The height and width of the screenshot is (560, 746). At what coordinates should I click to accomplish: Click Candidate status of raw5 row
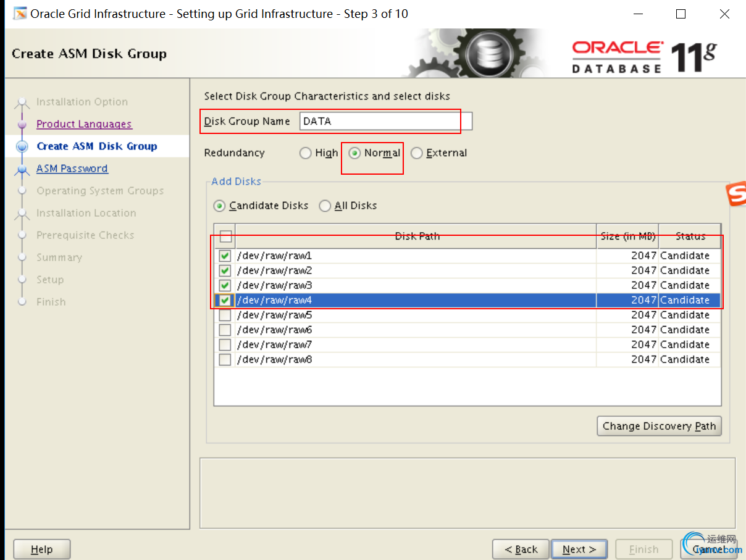pyautogui.click(x=685, y=315)
